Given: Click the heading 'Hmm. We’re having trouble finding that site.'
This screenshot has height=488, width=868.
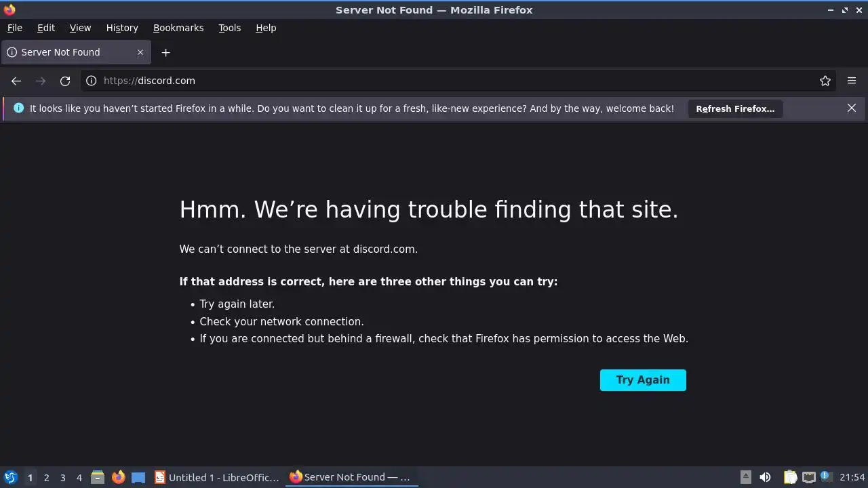Looking at the screenshot, I should click(x=429, y=209).
